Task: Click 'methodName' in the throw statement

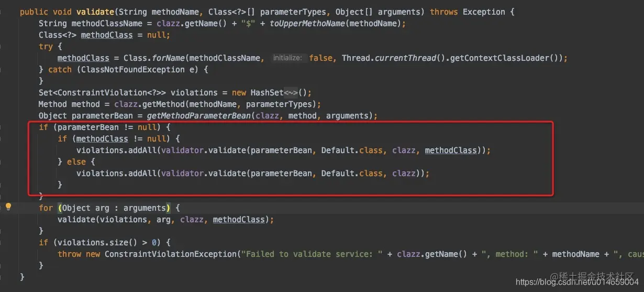Action: coord(576,254)
